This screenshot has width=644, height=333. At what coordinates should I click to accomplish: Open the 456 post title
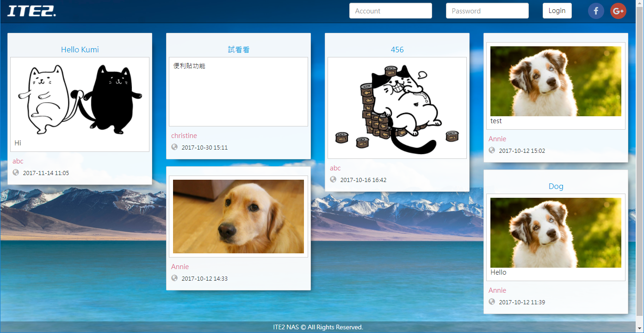click(x=397, y=50)
